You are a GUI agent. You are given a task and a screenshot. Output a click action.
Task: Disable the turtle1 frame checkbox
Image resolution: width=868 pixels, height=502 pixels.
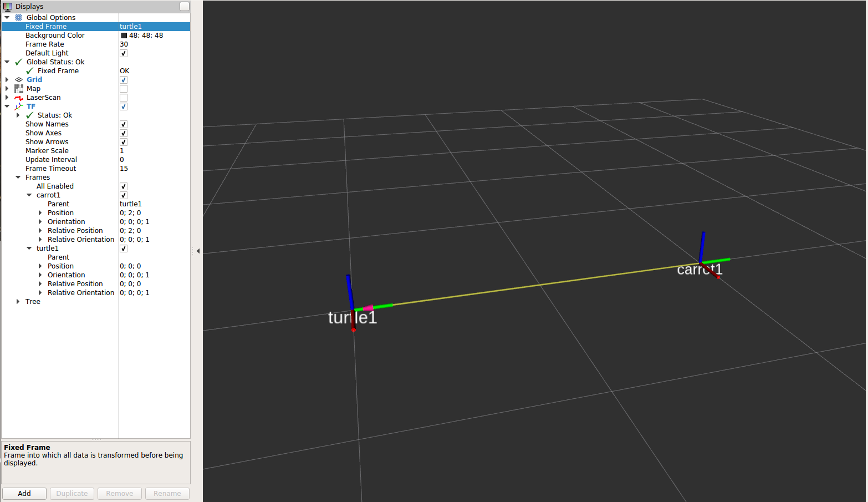coord(124,249)
